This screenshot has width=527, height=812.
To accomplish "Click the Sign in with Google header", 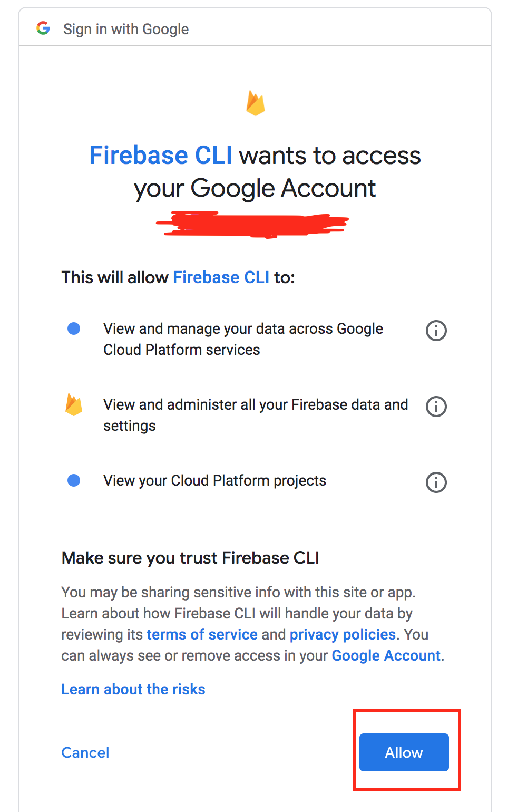I will 125,29.
